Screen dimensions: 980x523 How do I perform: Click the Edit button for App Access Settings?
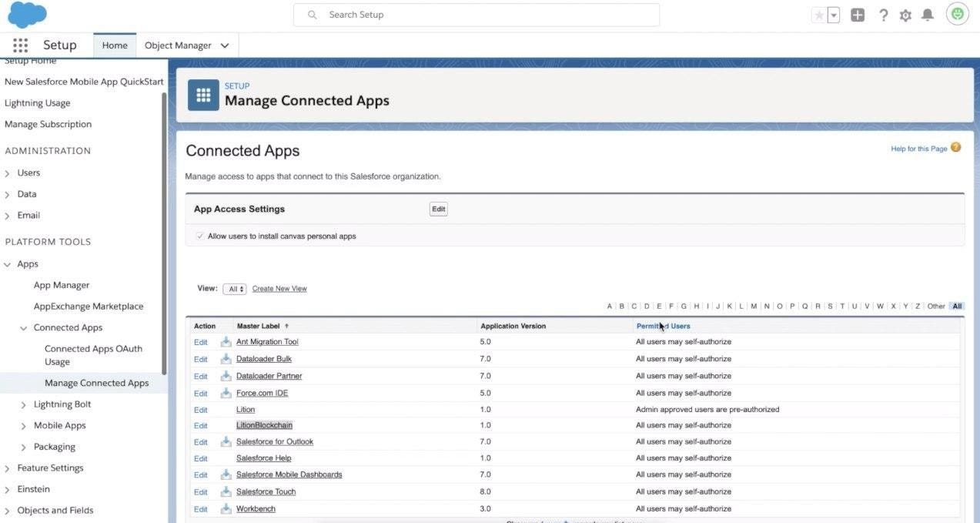point(438,209)
